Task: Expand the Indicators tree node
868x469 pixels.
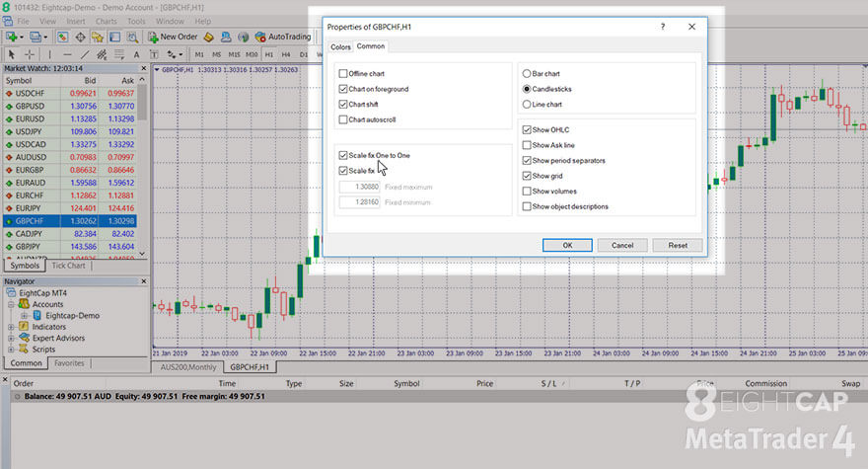Action: click(11, 327)
